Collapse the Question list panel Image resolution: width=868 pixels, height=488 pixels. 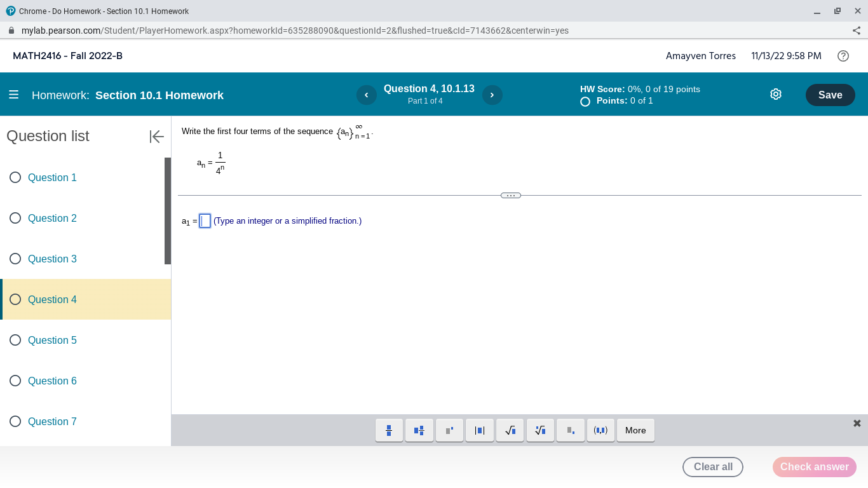156,136
